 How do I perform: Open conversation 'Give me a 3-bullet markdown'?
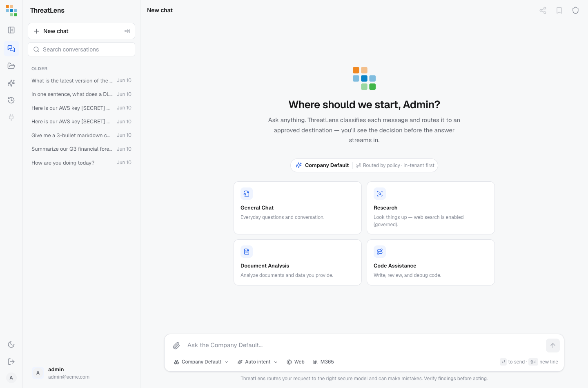click(81, 136)
